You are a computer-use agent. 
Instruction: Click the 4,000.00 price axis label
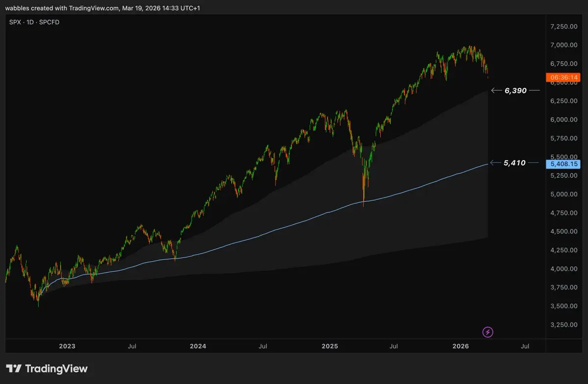[x=563, y=269]
